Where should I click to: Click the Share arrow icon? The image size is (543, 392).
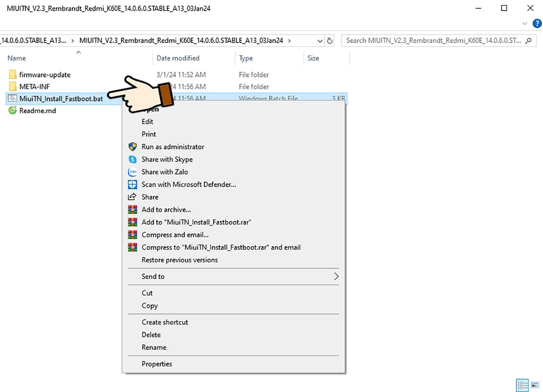pyautogui.click(x=132, y=197)
